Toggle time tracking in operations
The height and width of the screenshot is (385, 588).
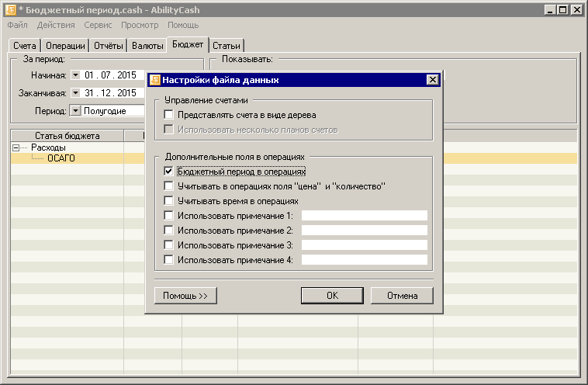(169, 201)
